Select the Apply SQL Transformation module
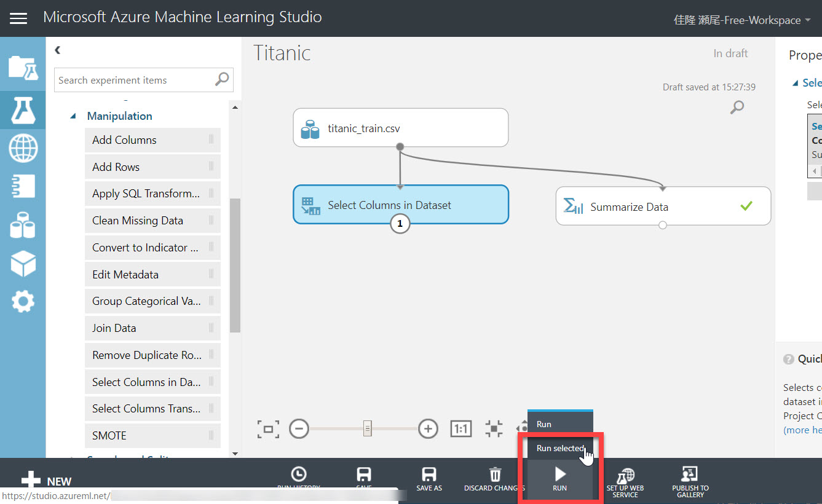Screen dimensions: 822x504 (152, 194)
